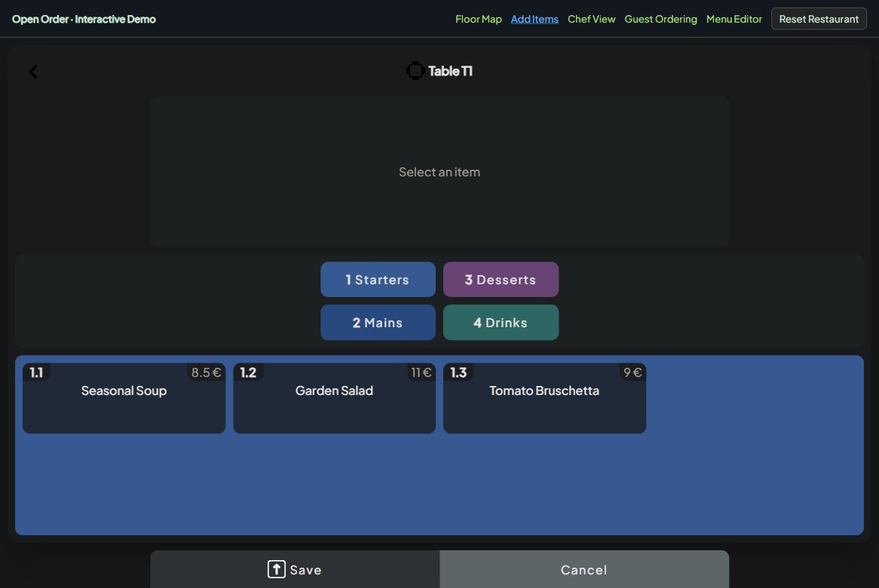879x588 pixels.
Task: Open Guest Ordering link
Action: click(x=660, y=19)
